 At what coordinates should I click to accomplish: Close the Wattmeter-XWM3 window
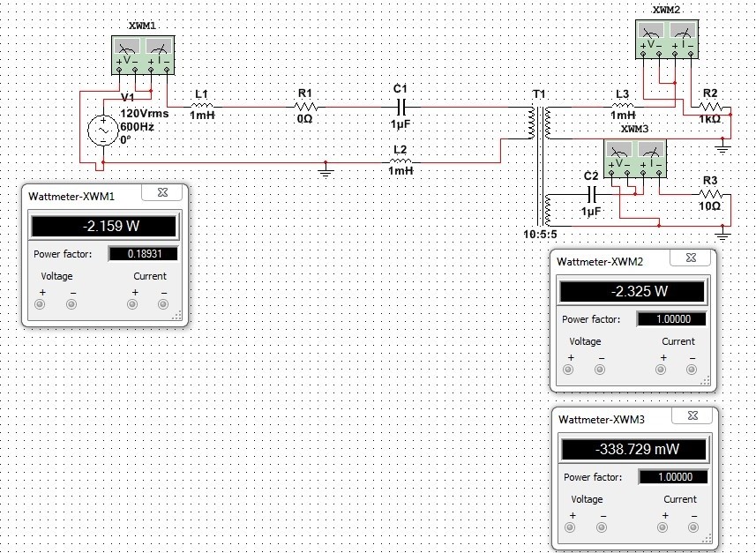click(692, 415)
